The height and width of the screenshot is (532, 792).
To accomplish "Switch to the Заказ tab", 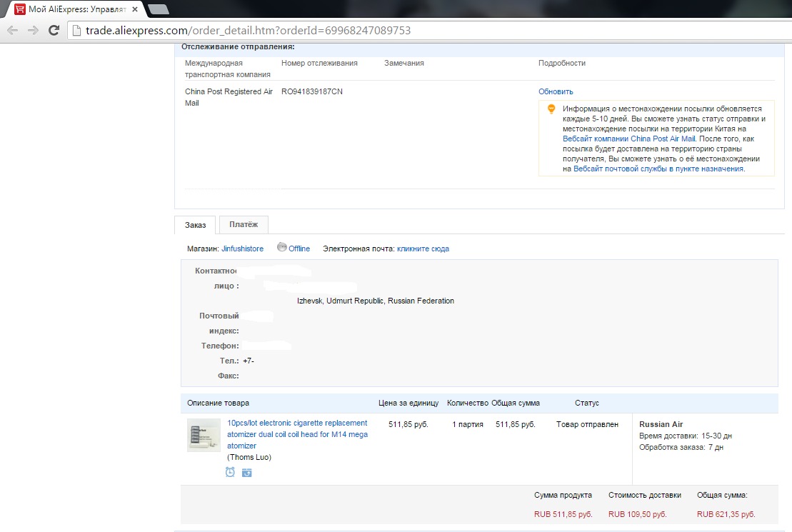I will [195, 225].
